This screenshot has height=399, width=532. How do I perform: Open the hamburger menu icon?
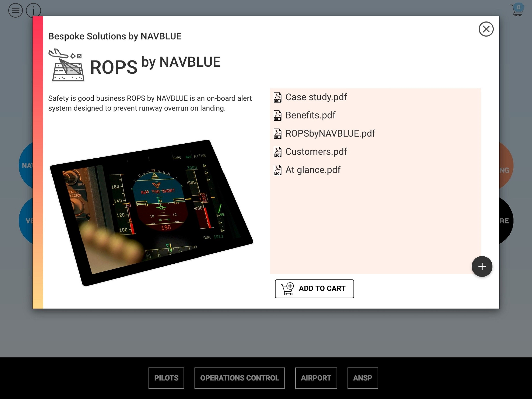15,10
